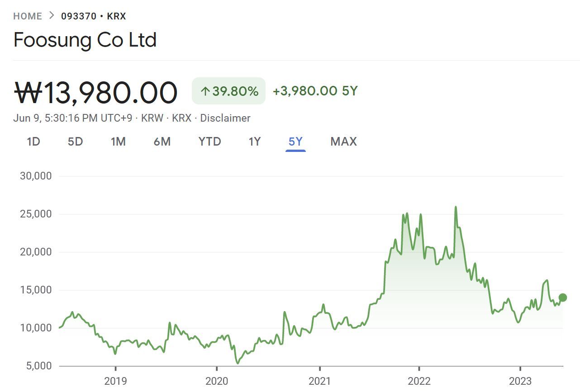
Task: Switch to the YTD chart view
Action: pos(209,142)
